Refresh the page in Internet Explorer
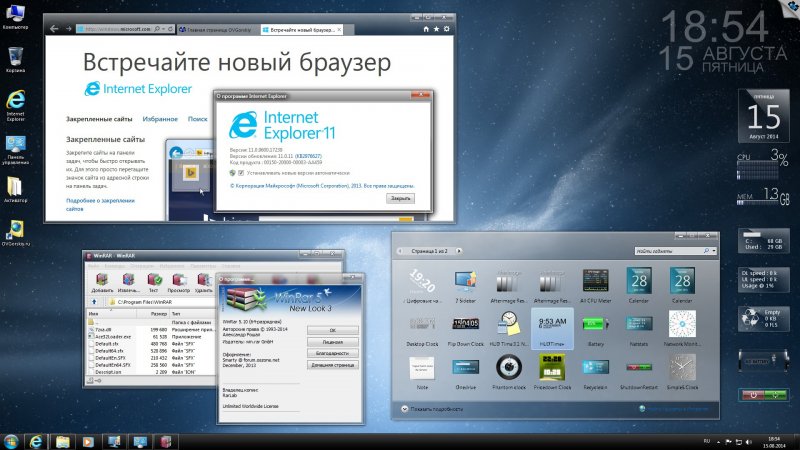This screenshot has height=450, width=800. tap(171, 29)
